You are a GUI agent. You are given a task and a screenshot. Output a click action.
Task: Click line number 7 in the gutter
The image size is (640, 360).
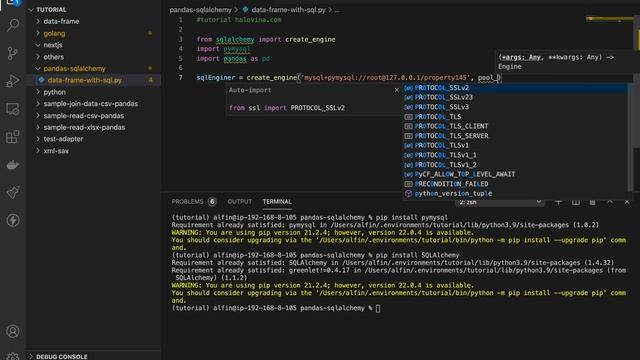coord(180,78)
